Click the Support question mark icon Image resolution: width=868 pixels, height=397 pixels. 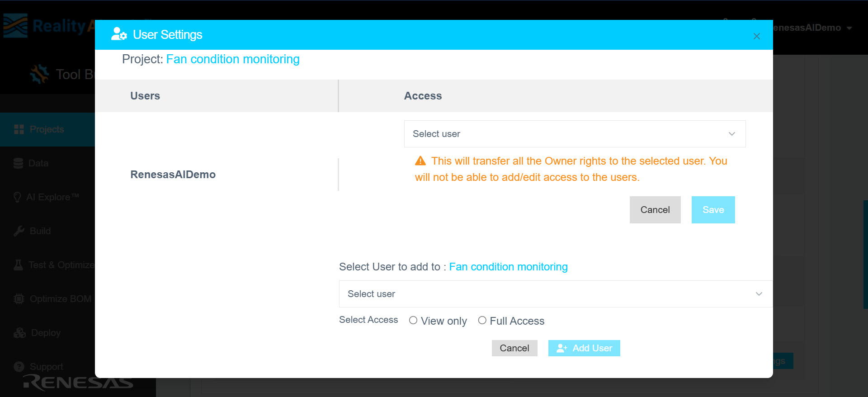point(19,366)
